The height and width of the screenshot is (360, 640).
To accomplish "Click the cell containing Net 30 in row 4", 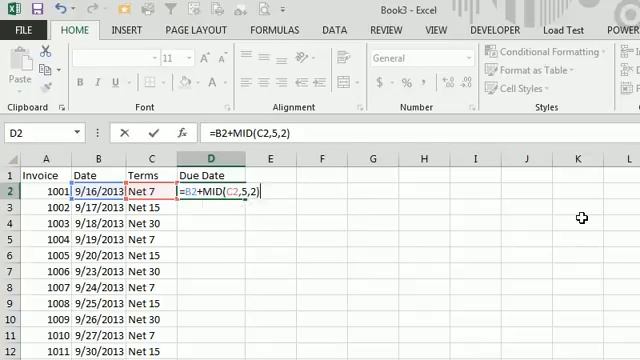I will (x=152, y=224).
